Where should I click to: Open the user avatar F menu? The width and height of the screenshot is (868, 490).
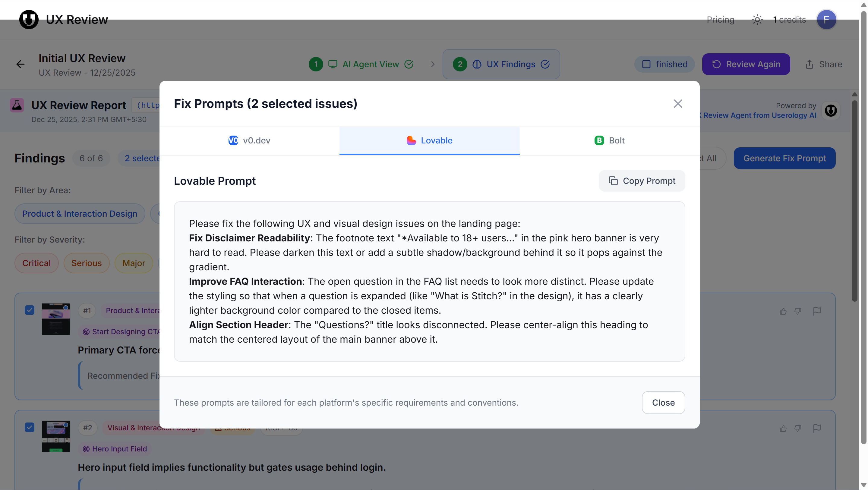(x=826, y=20)
